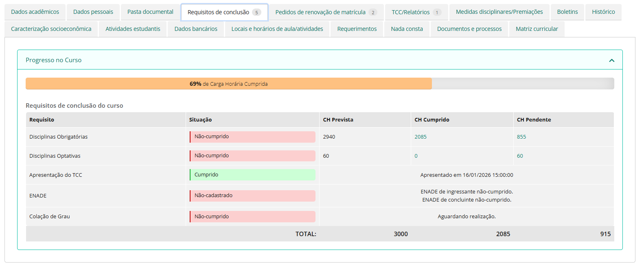Switch to the Dados pessoais tab
Viewport: 644px width, 265px height.
93,12
